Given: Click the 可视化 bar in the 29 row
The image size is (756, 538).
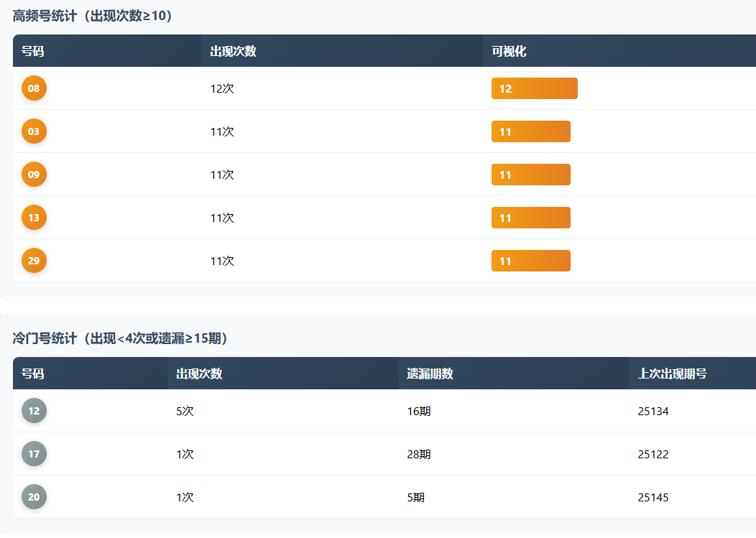Looking at the screenshot, I should coord(530,261).
